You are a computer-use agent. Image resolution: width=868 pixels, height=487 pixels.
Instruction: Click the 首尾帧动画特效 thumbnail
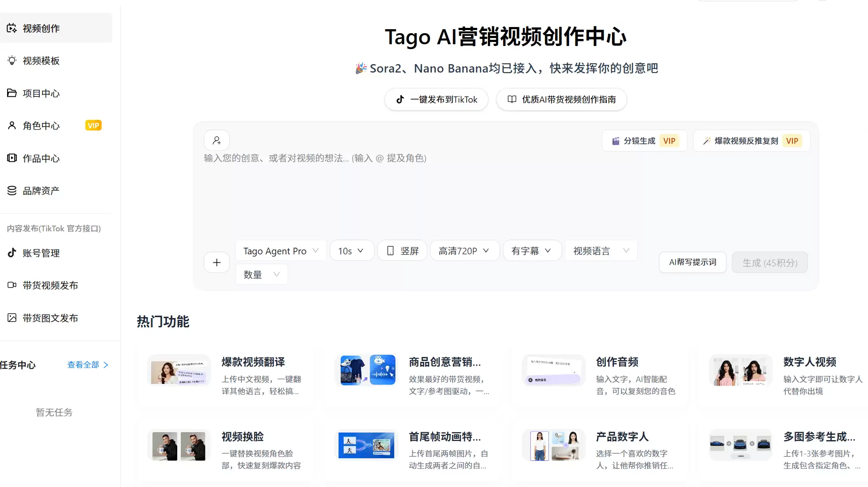[x=367, y=445]
